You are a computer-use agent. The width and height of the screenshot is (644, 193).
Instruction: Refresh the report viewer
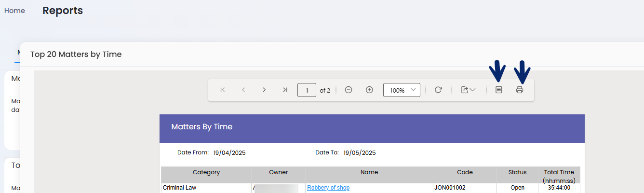coord(438,90)
